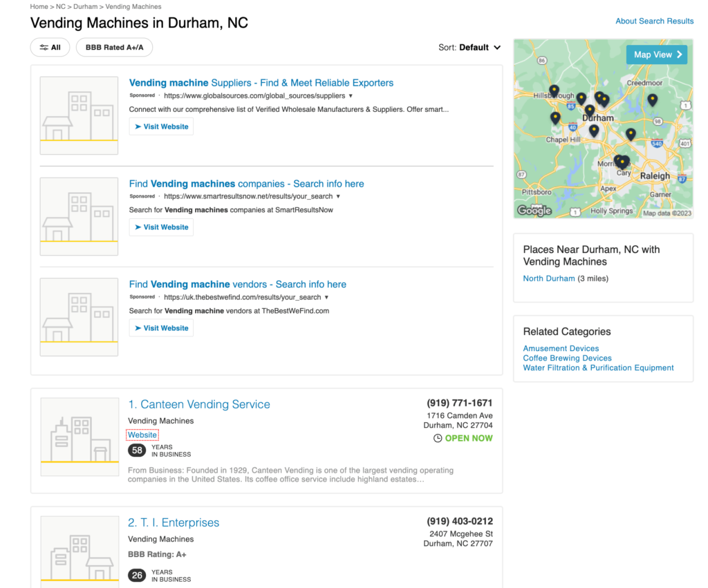Toggle the All filters control

(x=50, y=47)
